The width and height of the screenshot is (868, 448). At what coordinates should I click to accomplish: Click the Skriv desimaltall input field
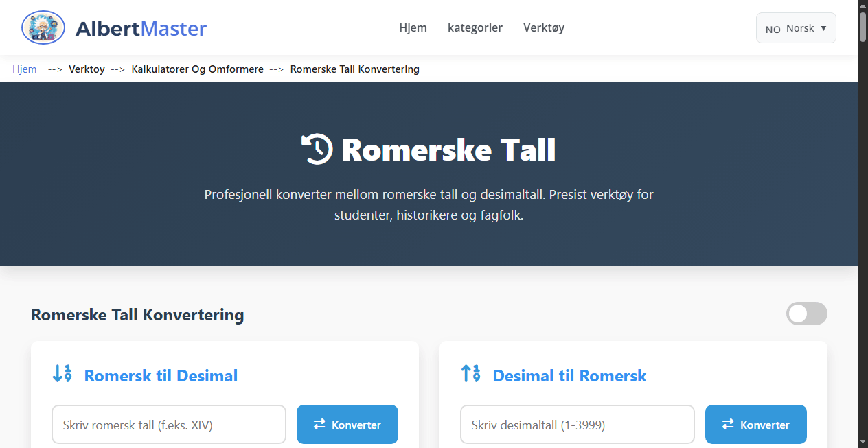[577, 424]
